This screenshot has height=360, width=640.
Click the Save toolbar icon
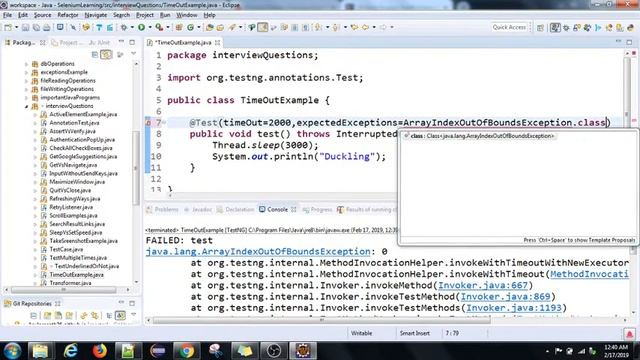(x=26, y=27)
